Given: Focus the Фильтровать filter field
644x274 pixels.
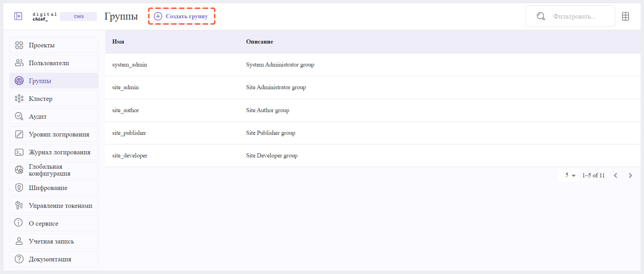Looking at the screenshot, I should coord(570,16).
